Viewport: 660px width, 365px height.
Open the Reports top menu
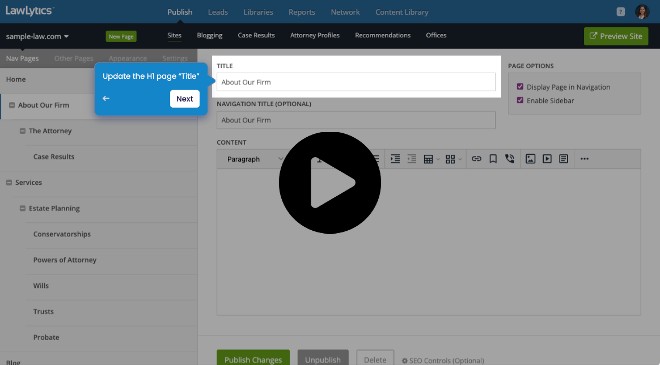302,12
